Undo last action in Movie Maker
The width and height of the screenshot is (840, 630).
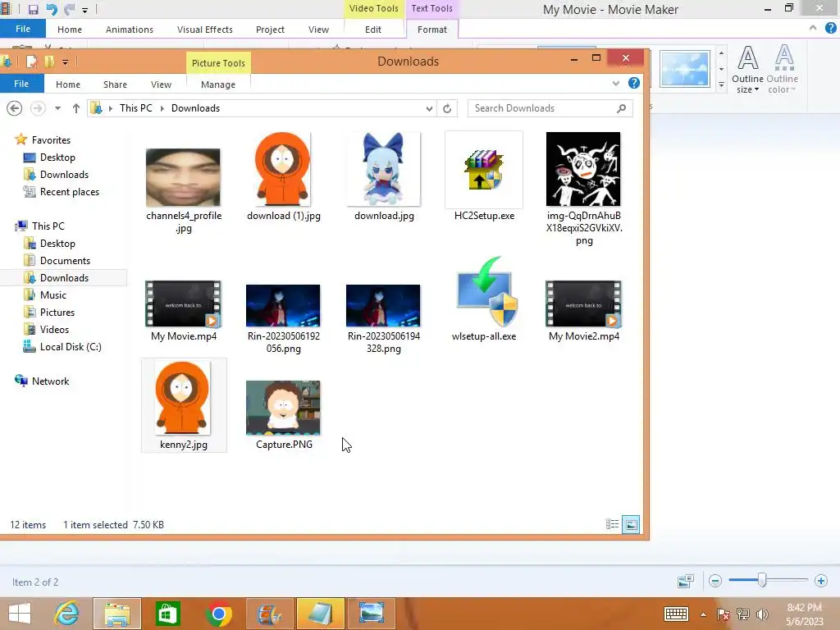pyautogui.click(x=52, y=10)
